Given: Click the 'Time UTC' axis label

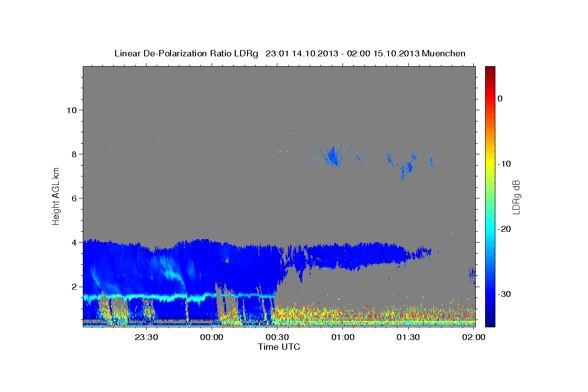Looking at the screenshot, I should pyautogui.click(x=279, y=347).
